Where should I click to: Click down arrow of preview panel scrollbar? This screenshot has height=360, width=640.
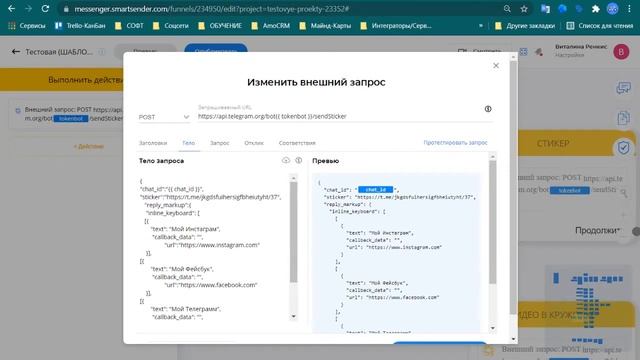click(493, 328)
